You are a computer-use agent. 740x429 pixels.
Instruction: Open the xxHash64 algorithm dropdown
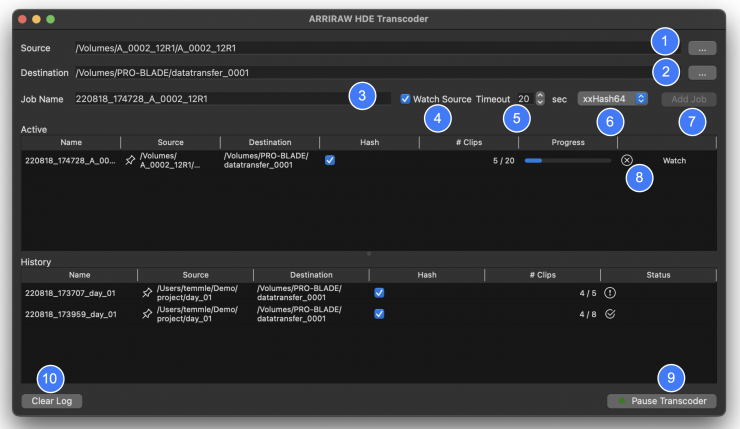(x=613, y=99)
